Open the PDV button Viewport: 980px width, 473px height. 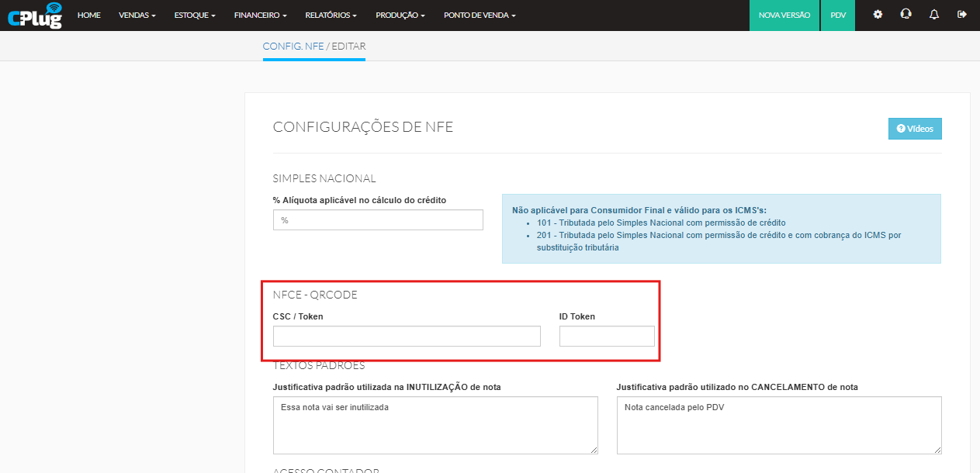coord(838,16)
